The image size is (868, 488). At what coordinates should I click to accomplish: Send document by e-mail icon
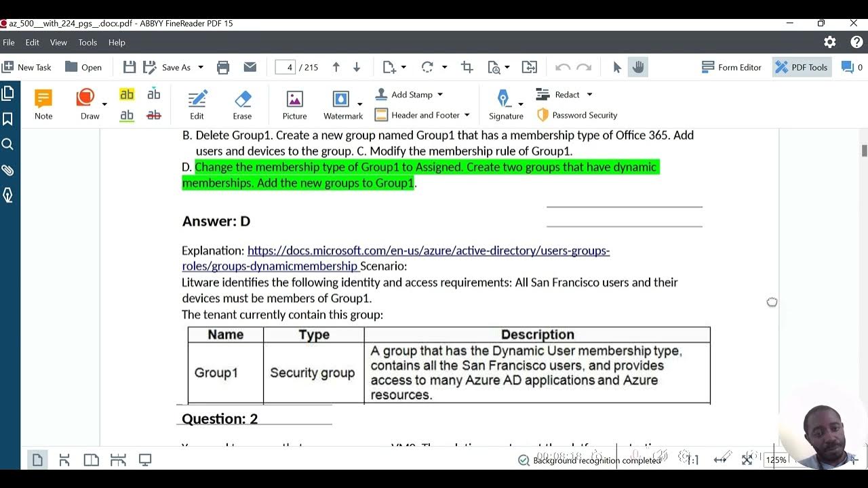click(250, 67)
